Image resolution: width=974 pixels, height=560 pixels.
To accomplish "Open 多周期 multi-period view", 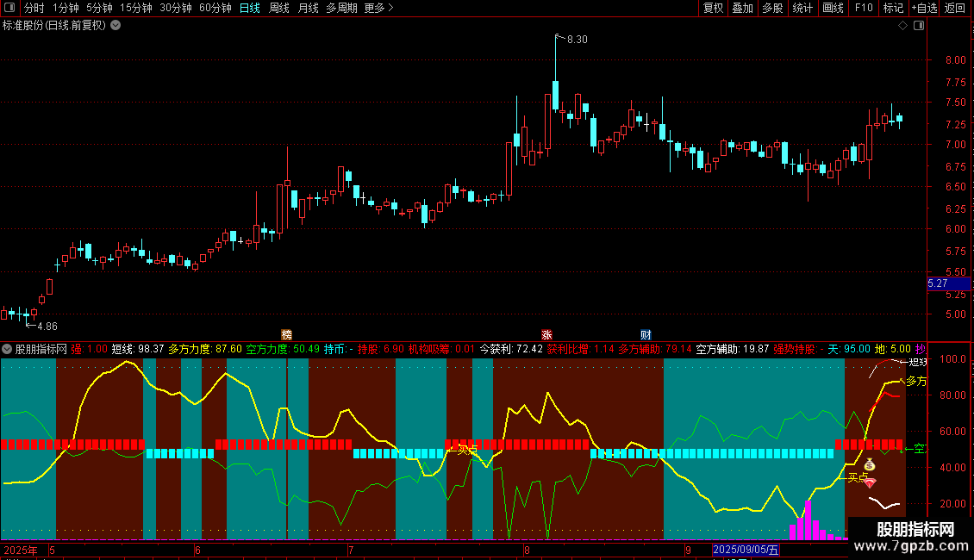I will coord(341,8).
